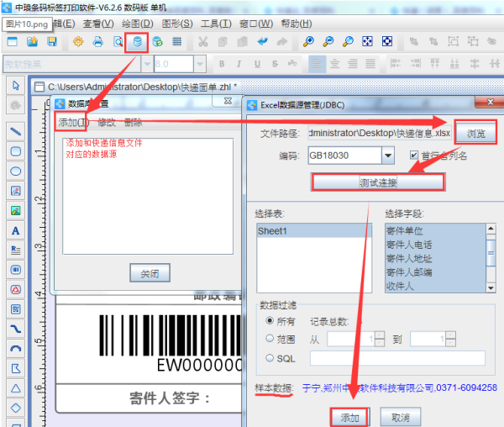This screenshot has width=504, height=427.
Task: Click the 取消 cancel button
Action: (x=401, y=418)
